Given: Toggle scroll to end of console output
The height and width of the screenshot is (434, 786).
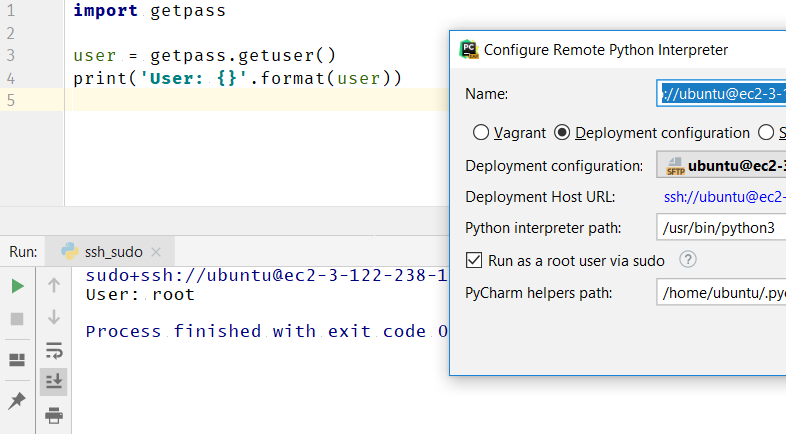Looking at the screenshot, I should [54, 382].
